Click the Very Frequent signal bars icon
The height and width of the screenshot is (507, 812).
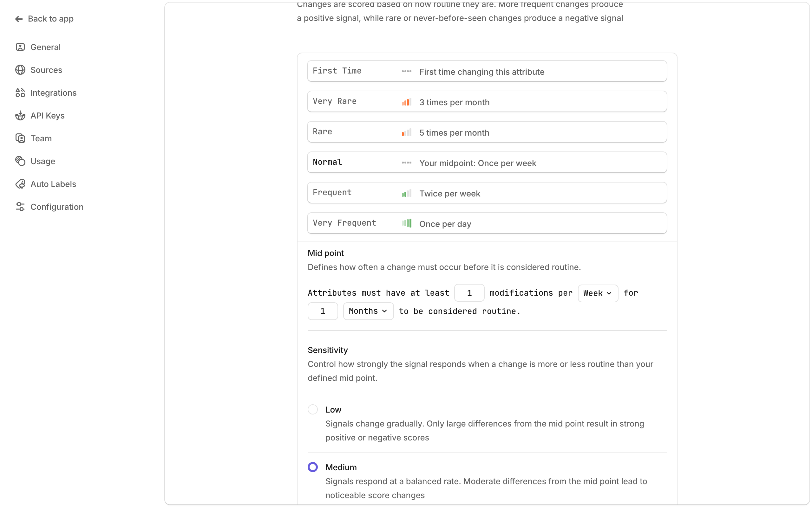[406, 223]
